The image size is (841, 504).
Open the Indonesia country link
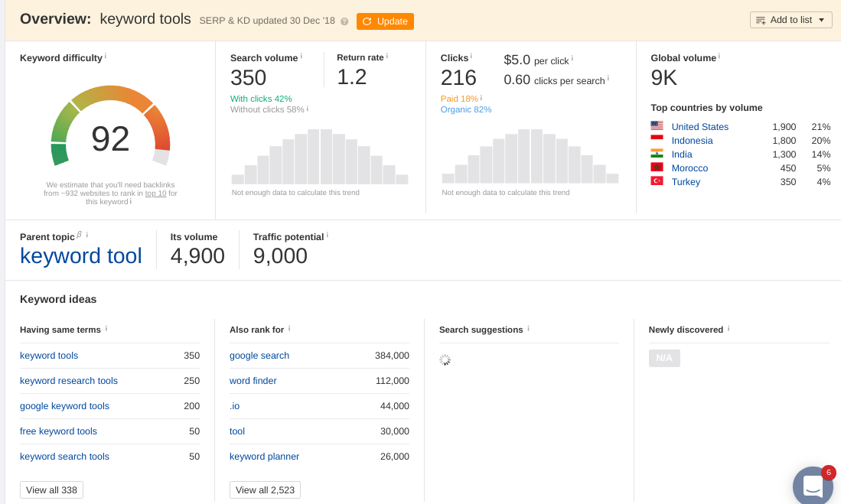click(x=692, y=141)
